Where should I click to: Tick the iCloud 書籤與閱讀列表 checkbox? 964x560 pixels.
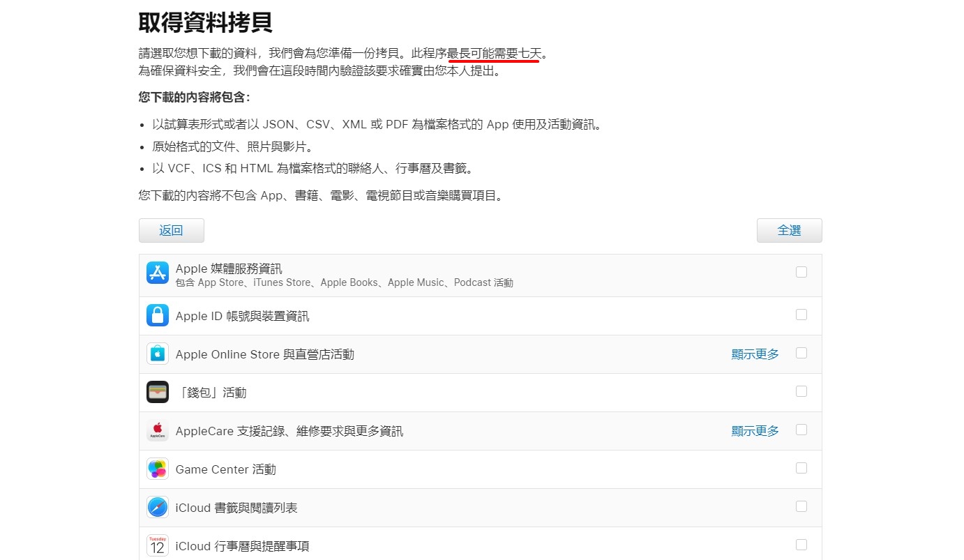click(x=801, y=506)
